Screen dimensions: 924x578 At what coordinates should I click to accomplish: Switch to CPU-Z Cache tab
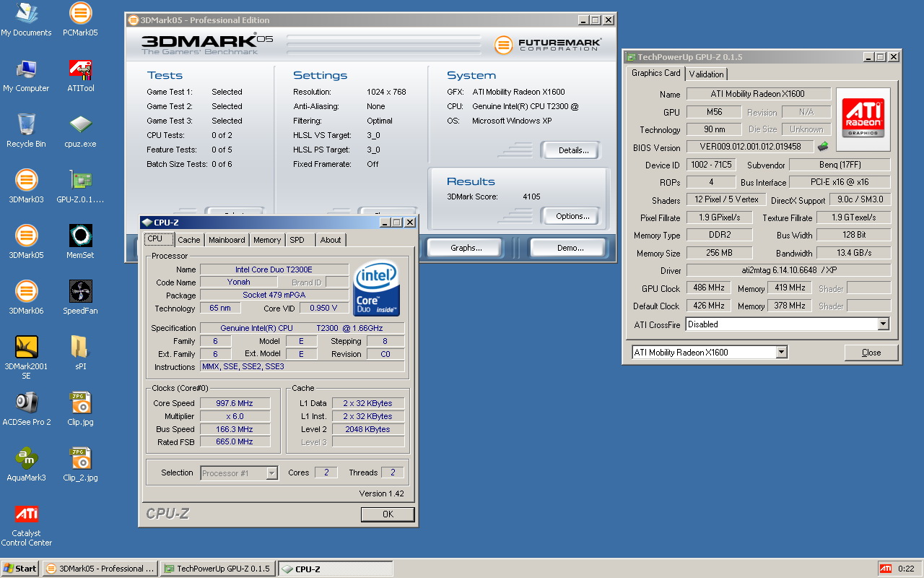pyautogui.click(x=189, y=240)
